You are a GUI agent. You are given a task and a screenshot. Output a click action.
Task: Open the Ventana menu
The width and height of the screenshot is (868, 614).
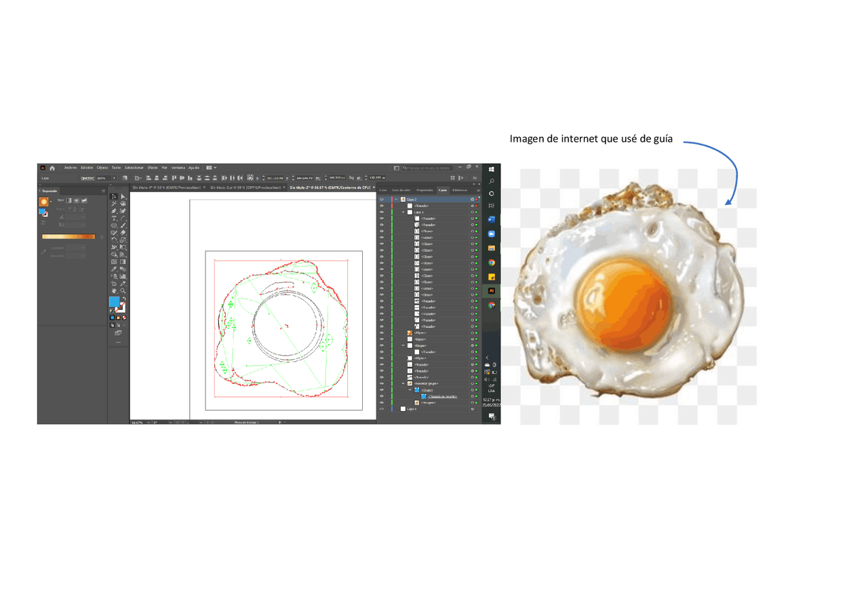178,168
